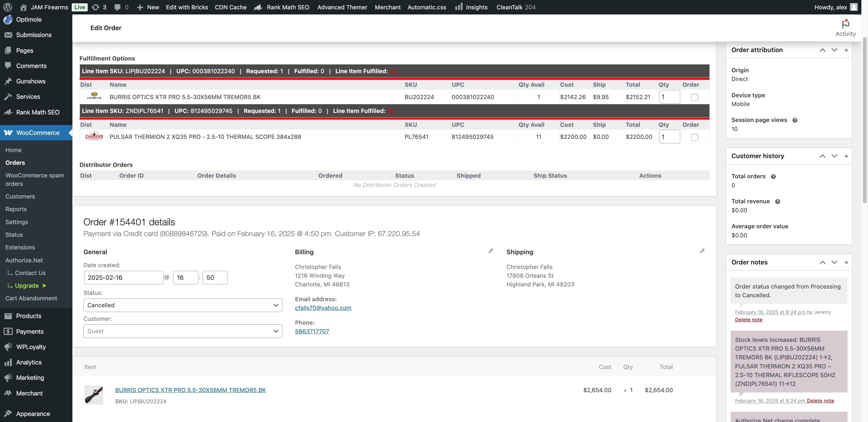The width and height of the screenshot is (868, 422).
Task: Click the minute field showing 50
Action: pyautogui.click(x=215, y=277)
